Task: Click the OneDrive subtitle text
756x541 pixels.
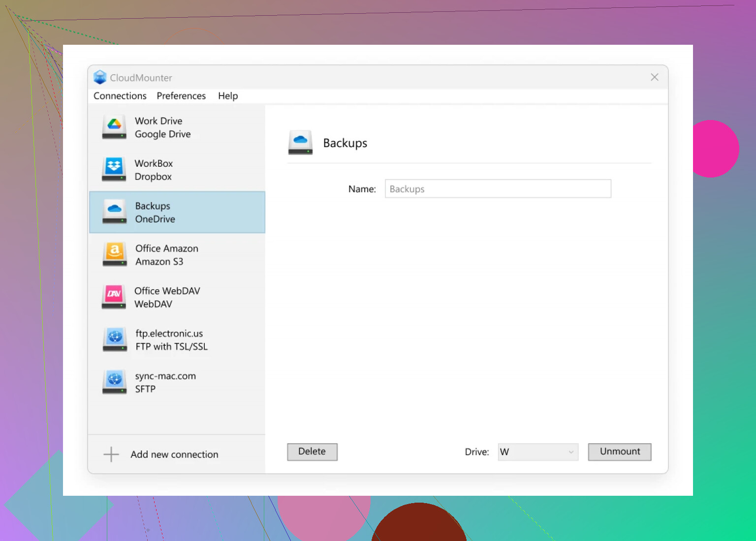Action: [155, 219]
